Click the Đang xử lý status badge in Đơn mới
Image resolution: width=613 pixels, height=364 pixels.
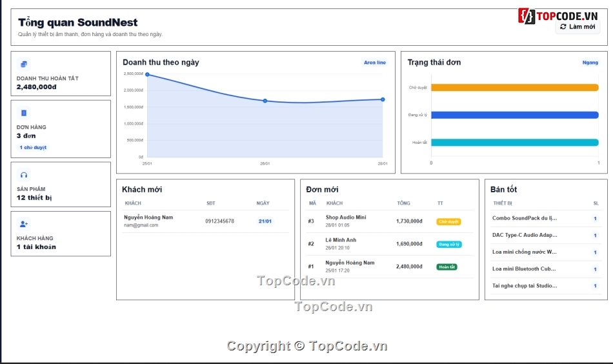click(x=449, y=245)
